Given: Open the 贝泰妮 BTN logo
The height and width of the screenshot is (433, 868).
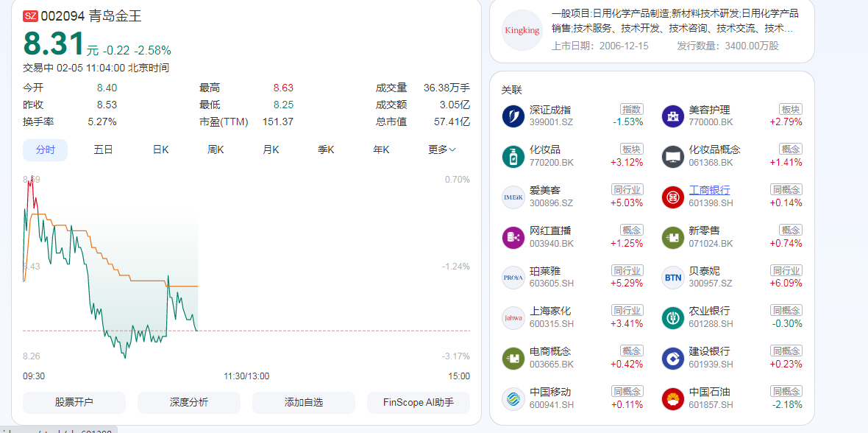Looking at the screenshot, I should point(673,278).
